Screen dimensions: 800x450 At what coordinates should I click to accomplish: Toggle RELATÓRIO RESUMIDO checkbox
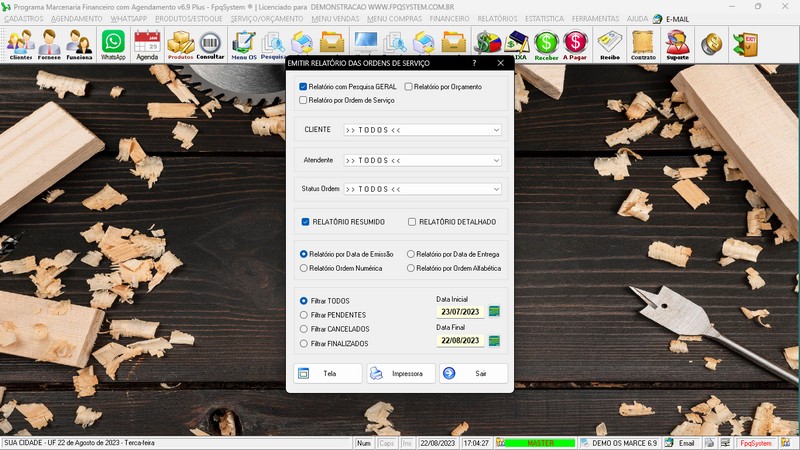click(x=306, y=222)
